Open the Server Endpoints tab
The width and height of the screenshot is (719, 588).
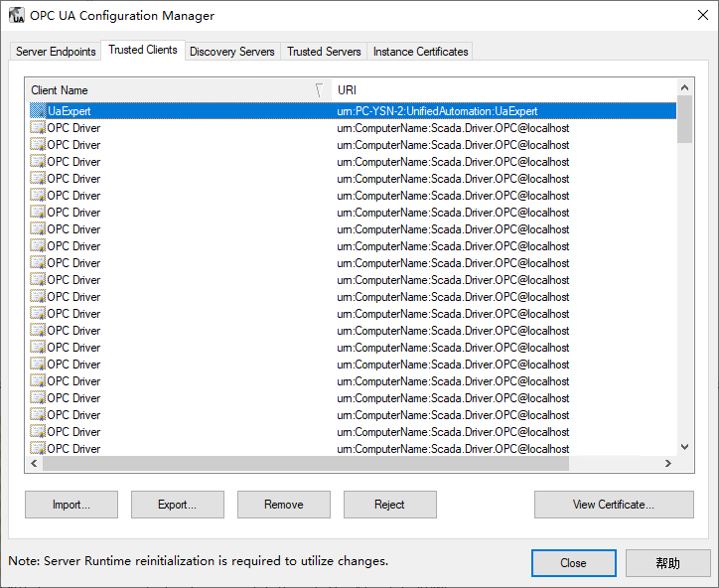56,52
